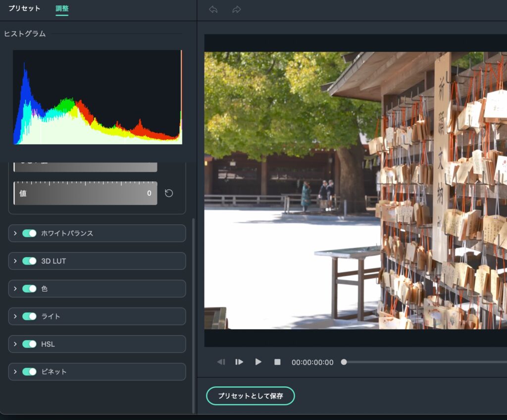This screenshot has height=420, width=507.
Task: Expand the ライト section chevron
Action: (x=15, y=316)
